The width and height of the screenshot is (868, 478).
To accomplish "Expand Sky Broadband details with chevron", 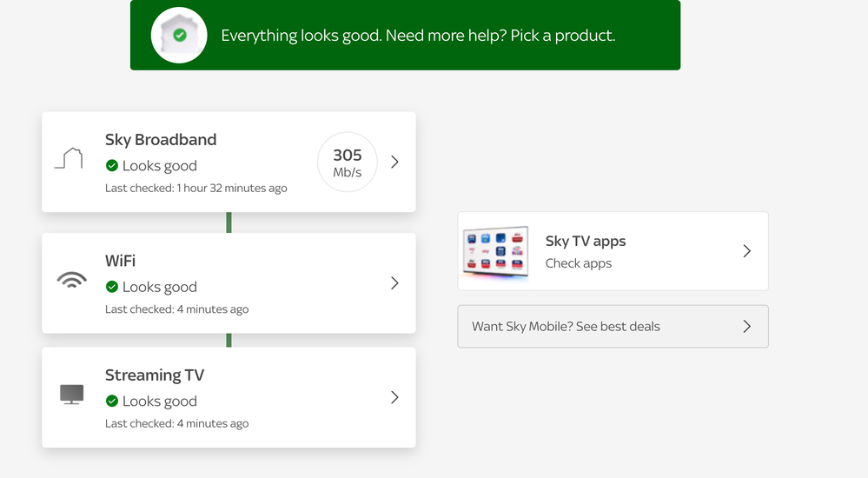I will click(x=394, y=162).
